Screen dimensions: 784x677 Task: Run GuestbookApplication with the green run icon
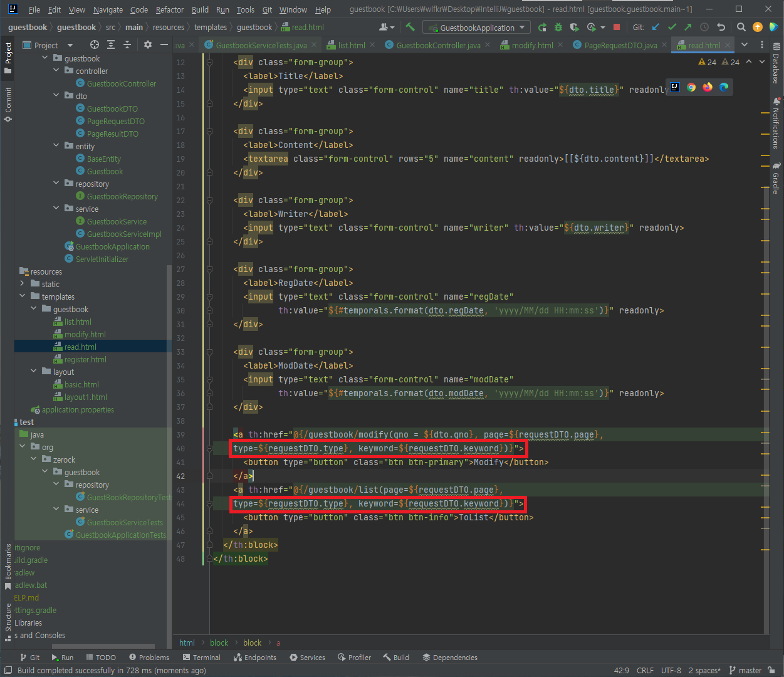[x=542, y=27]
